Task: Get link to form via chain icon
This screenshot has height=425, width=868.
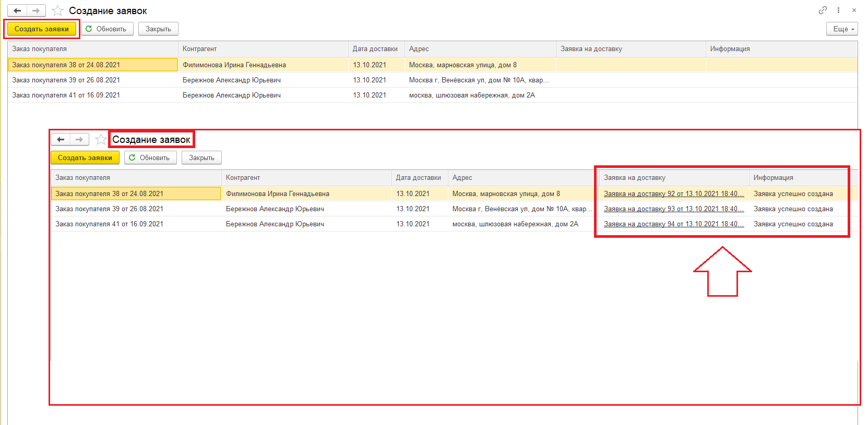Action: [x=823, y=10]
